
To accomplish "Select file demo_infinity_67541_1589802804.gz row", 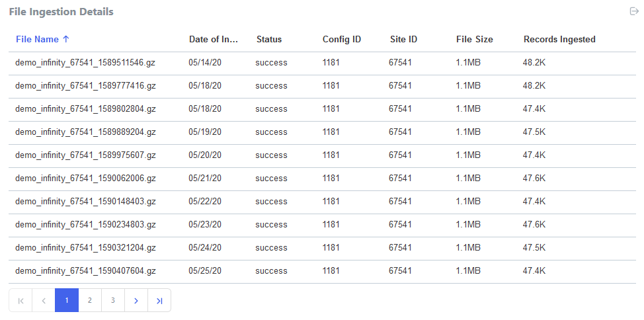I will pos(85,109).
